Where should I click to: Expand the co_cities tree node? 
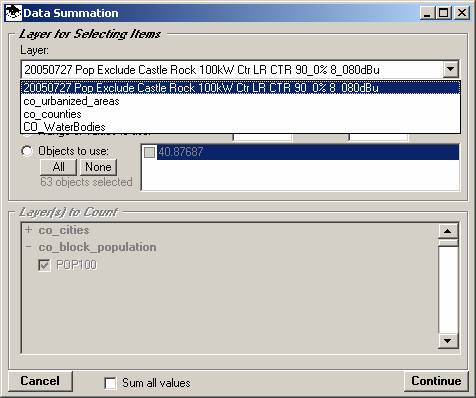(x=28, y=230)
